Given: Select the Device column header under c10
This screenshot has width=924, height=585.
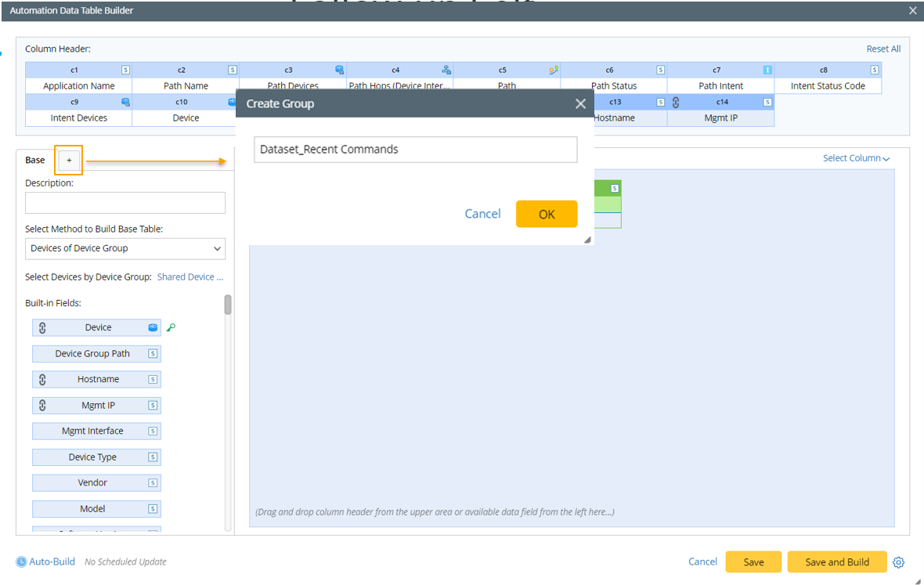Looking at the screenshot, I should point(186,117).
